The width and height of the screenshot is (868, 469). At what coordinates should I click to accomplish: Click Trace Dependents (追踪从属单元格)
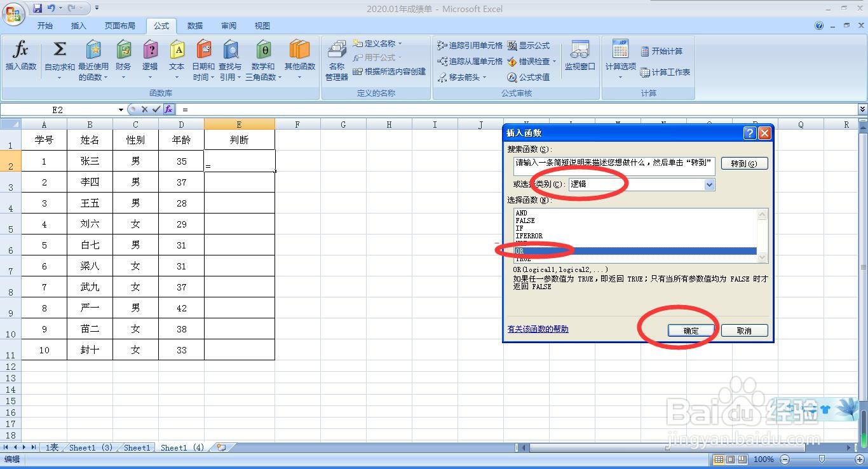(x=470, y=62)
